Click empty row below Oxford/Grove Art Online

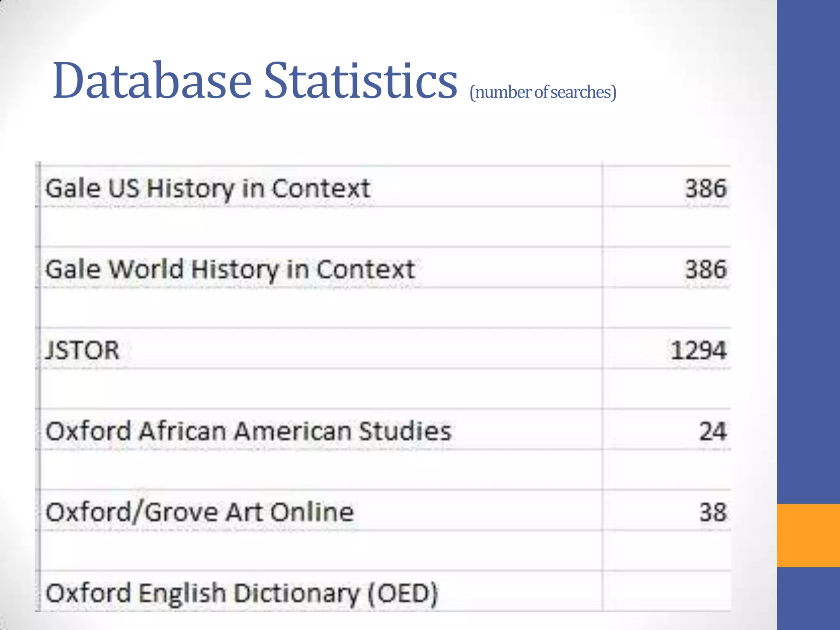320,551
